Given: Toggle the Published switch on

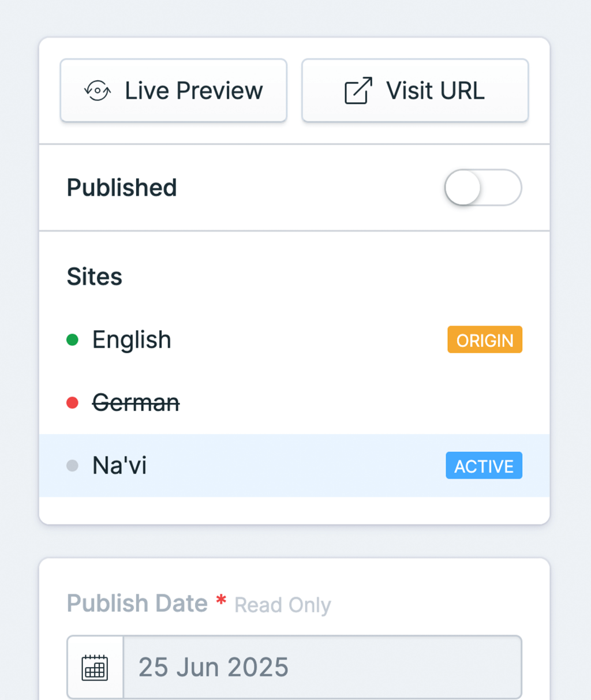Looking at the screenshot, I should [x=482, y=188].
